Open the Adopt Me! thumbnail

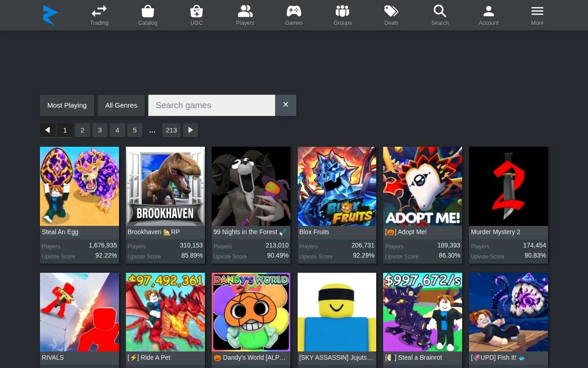pyautogui.click(x=423, y=186)
